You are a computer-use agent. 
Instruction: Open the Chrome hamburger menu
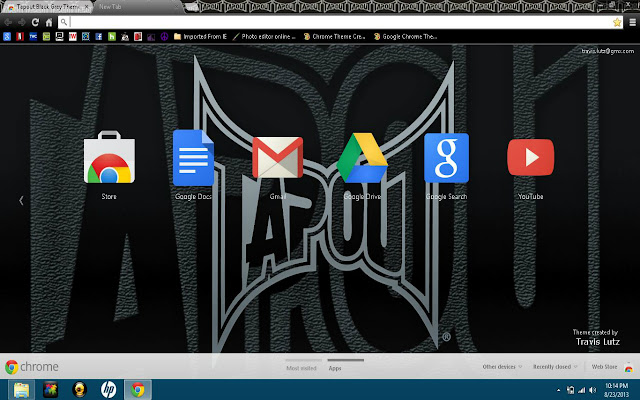coord(632,22)
